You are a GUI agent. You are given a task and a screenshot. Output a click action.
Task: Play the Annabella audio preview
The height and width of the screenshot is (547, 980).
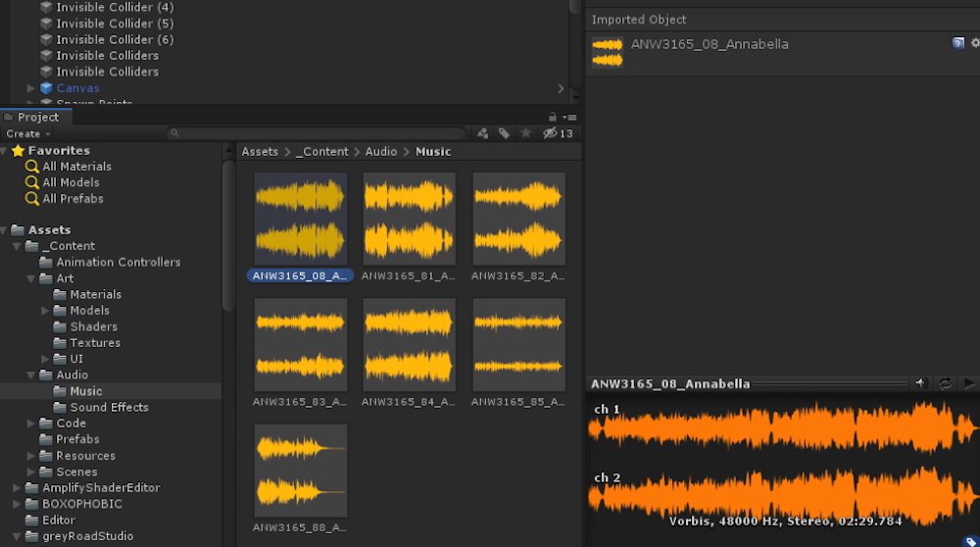pos(969,383)
